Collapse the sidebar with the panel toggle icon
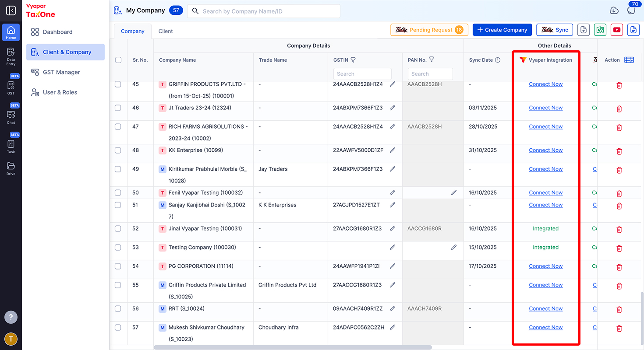This screenshot has width=644, height=350. coord(11,10)
